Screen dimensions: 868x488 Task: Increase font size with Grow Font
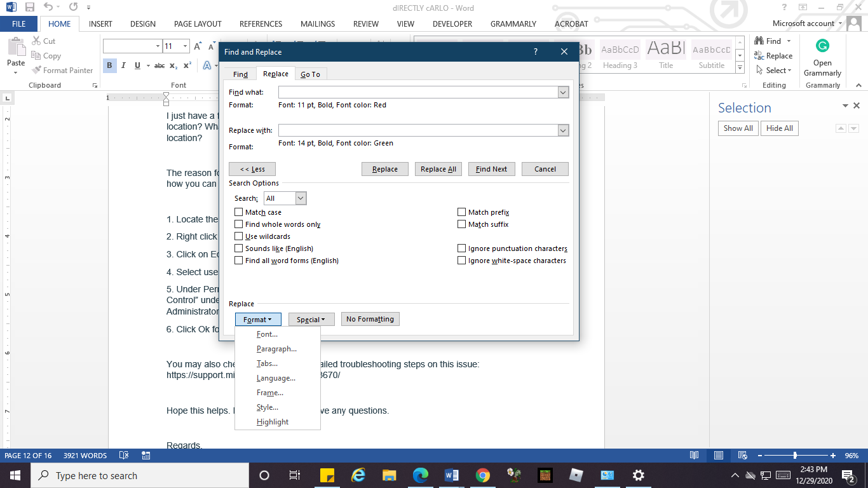pos(198,46)
